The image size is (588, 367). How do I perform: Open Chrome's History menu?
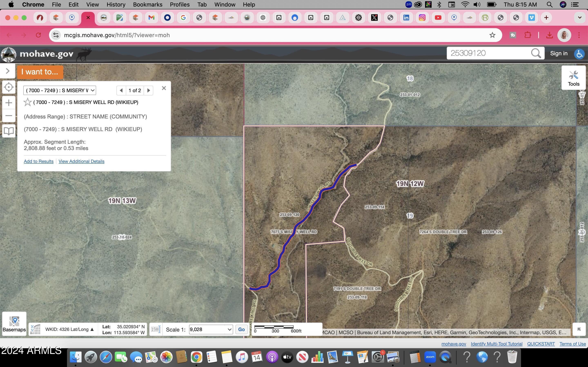[116, 4]
